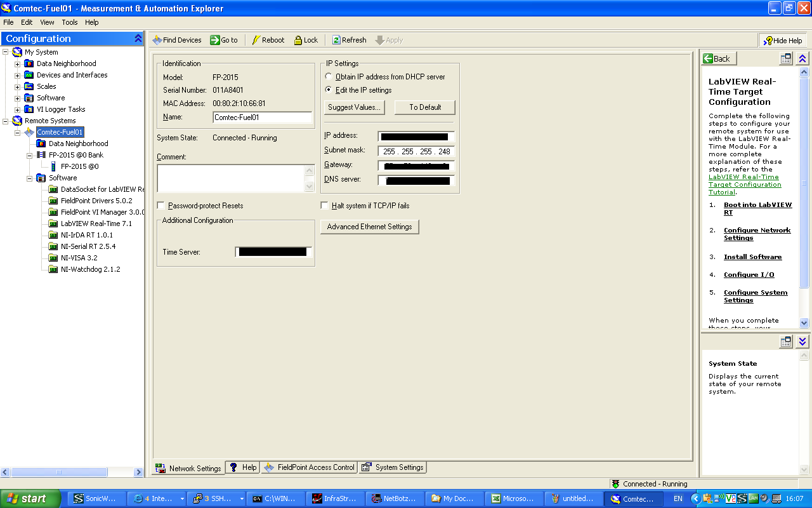Screen dimensions: 812x508
Task: Switch to the bottom Help tab
Action: tap(243, 467)
